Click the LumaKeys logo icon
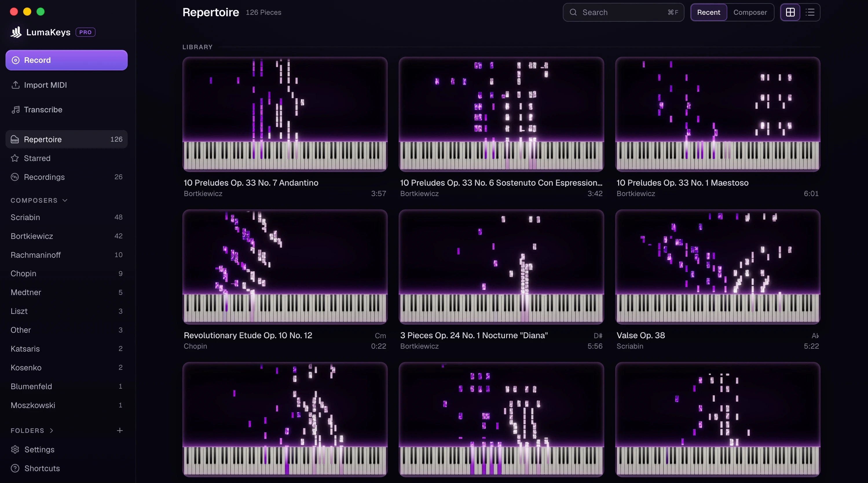This screenshot has width=868, height=483. (x=16, y=32)
